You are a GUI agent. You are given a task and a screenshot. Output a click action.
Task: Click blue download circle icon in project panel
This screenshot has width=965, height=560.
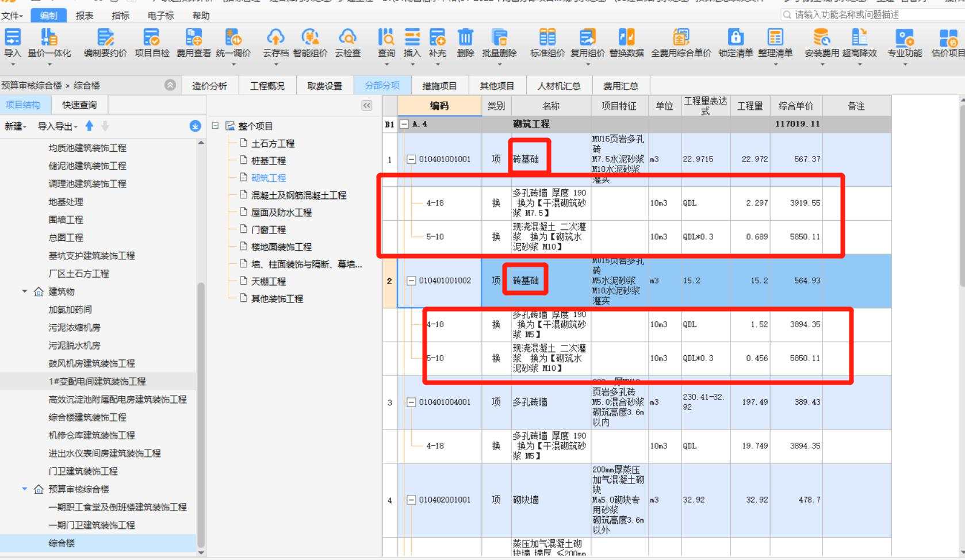tap(195, 126)
